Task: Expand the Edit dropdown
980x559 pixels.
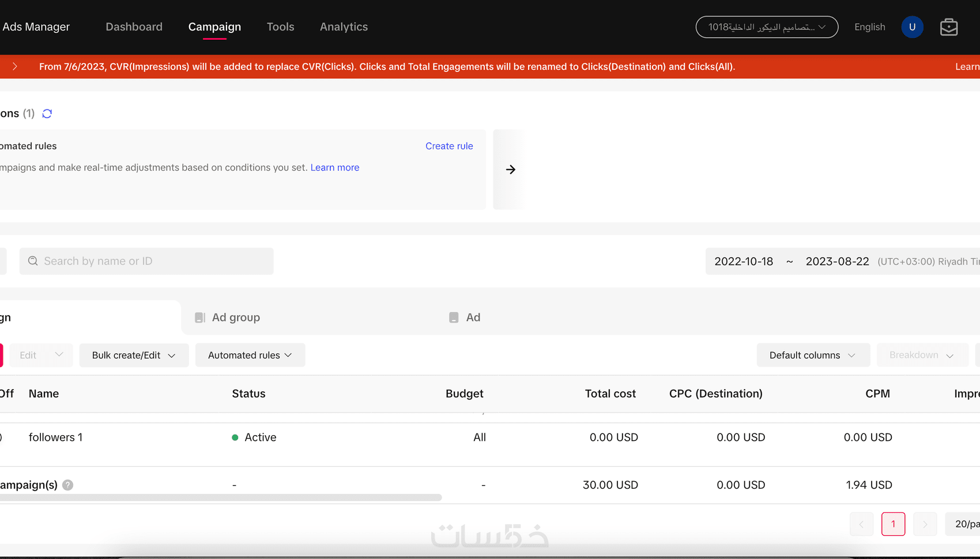Action: tap(41, 355)
